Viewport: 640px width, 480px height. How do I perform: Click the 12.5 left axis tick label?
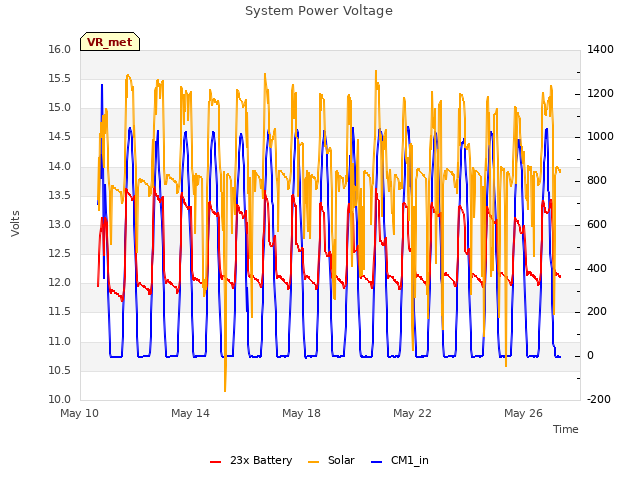tap(60, 253)
